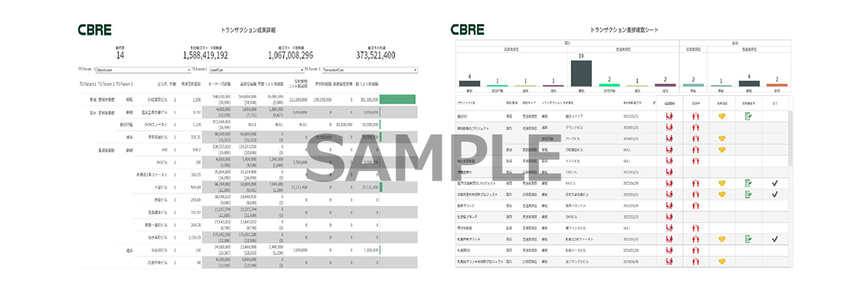This screenshot has height=289, width=868.
Task: Click the トマトビル cell in progress sheet
Action: pyautogui.click(x=573, y=160)
